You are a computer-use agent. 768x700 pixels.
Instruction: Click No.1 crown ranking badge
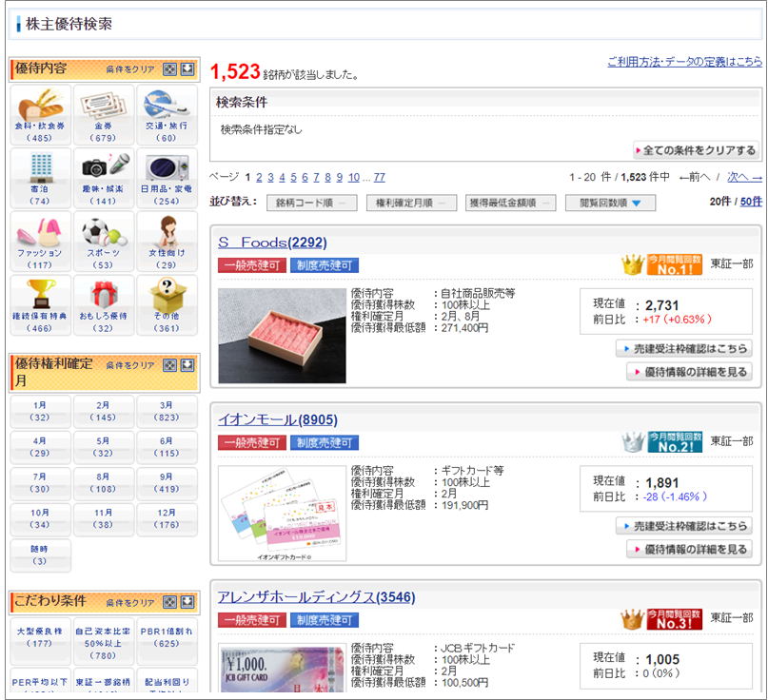pyautogui.click(x=661, y=264)
